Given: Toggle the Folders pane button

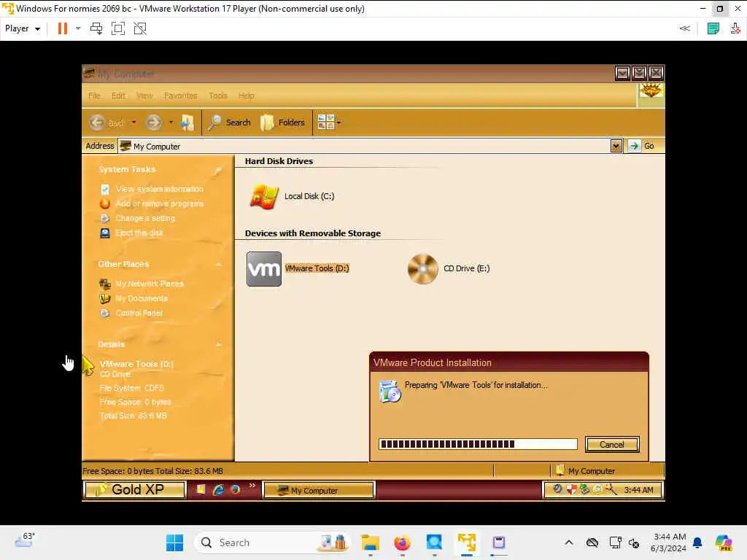Looking at the screenshot, I should tap(282, 122).
